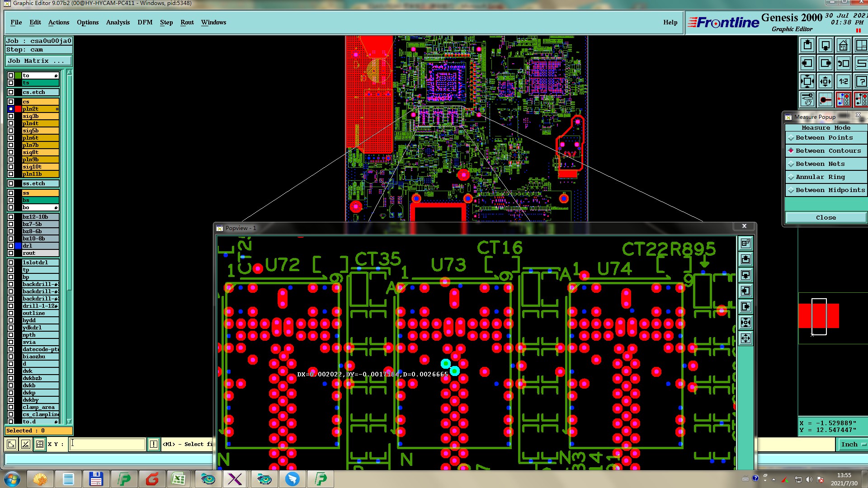Click the exclamation mark icon beside XY field

coord(154,444)
